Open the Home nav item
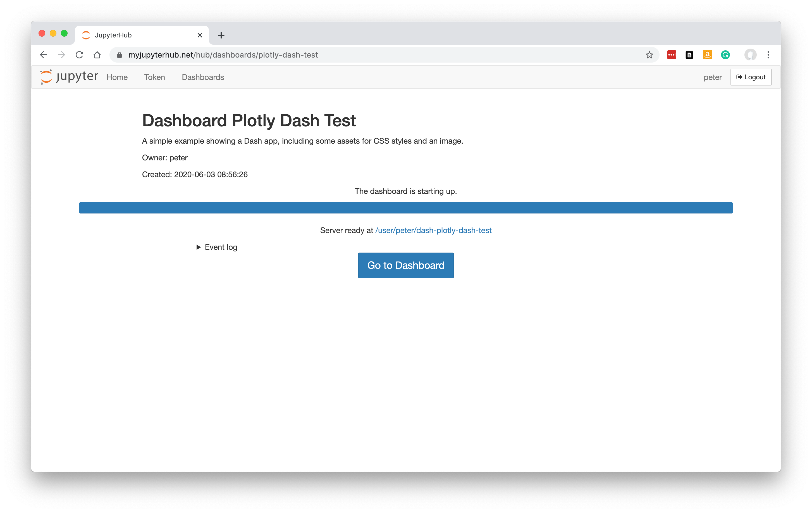The height and width of the screenshot is (513, 812). (x=117, y=77)
